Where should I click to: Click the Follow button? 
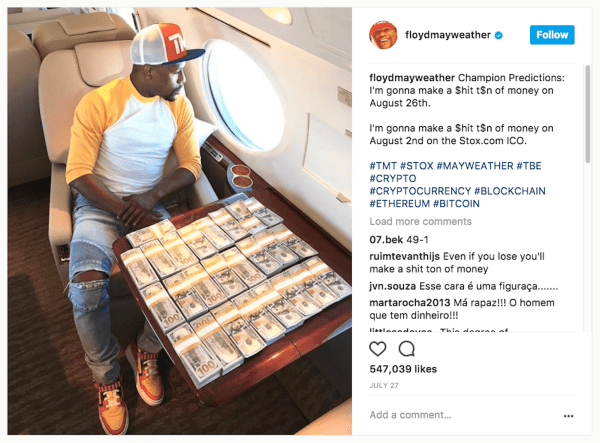(x=552, y=35)
